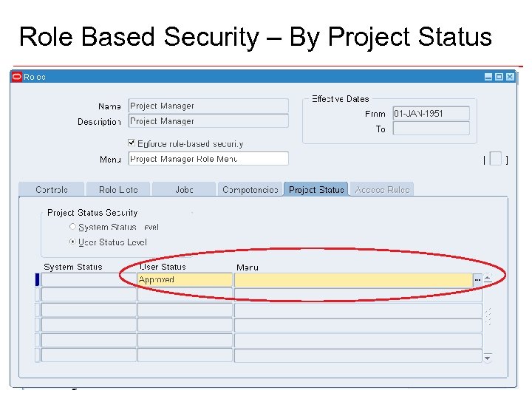Image resolution: width=532 pixels, height=399 pixels.
Task: Click the Effective Dates From field
Action: click(432, 113)
